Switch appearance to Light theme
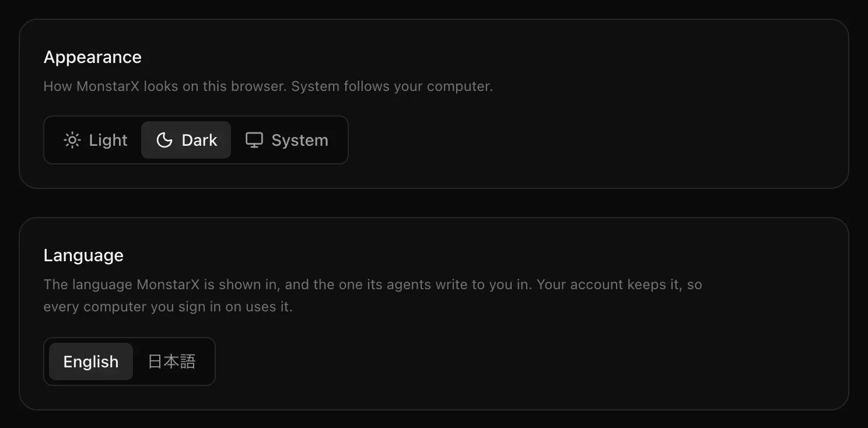The width and height of the screenshot is (868, 428). point(95,140)
